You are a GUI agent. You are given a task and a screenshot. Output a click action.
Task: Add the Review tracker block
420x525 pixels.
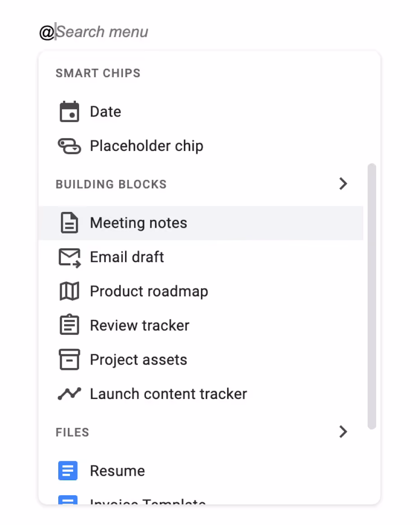[x=201, y=325]
